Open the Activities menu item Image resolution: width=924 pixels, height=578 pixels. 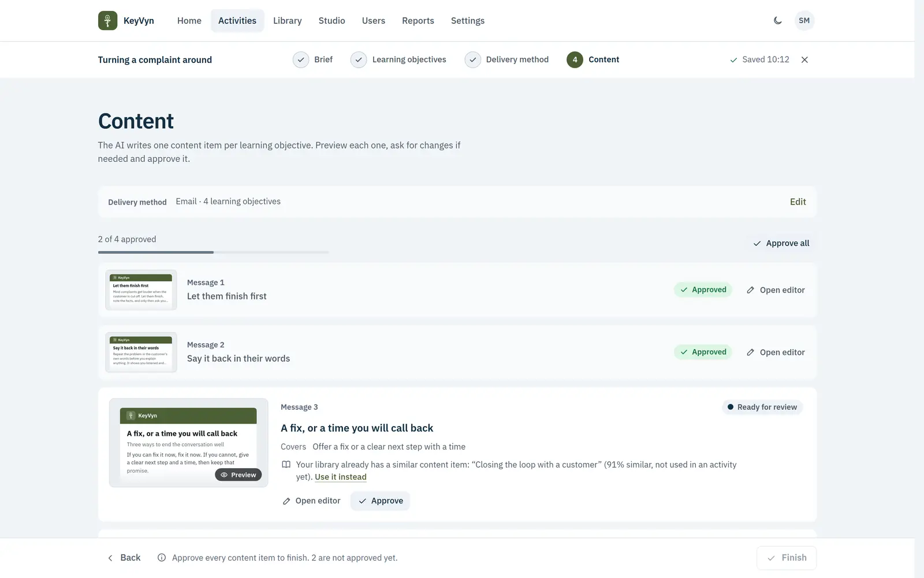click(237, 21)
